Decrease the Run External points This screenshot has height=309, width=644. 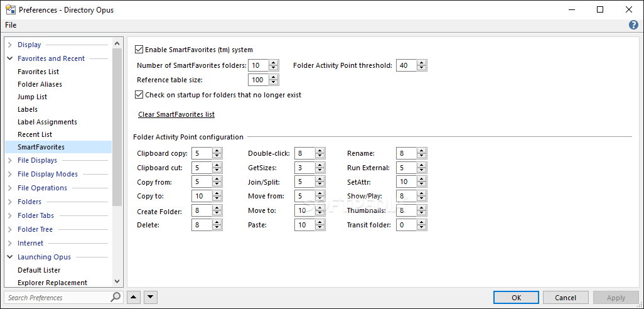[x=422, y=170]
